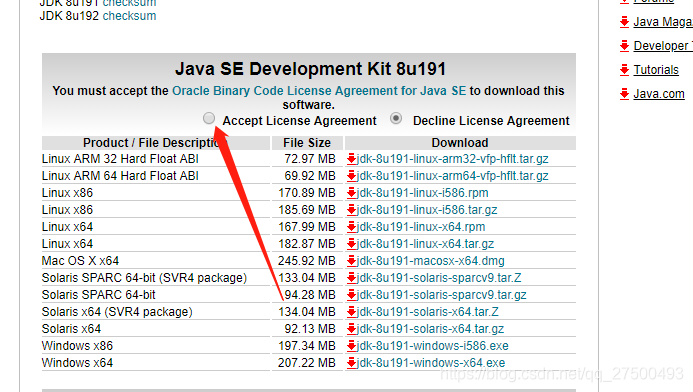693x392 pixels.
Task: Click download arrow icon beside windows-x64.exe
Action: [352, 363]
